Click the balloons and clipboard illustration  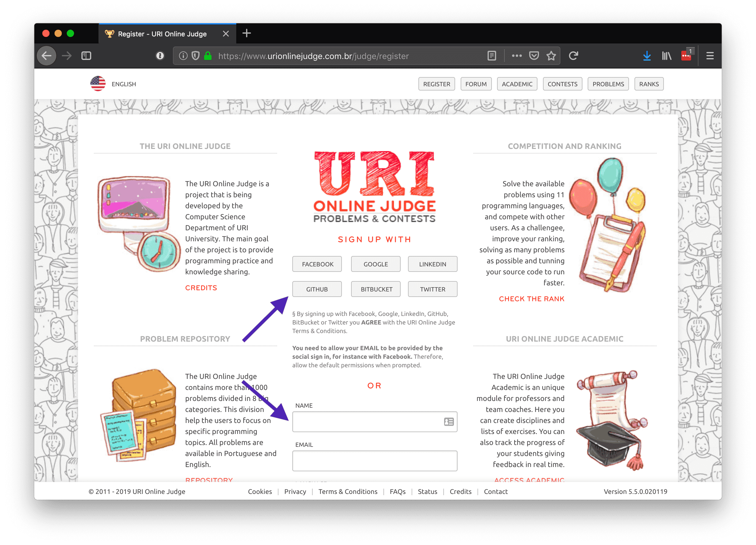tap(608, 225)
